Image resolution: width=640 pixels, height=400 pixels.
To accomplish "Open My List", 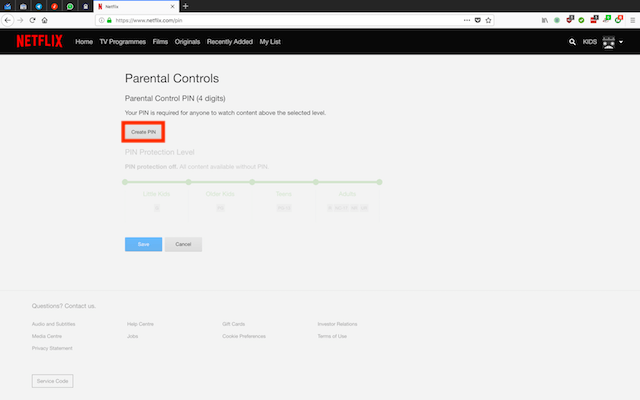I will click(270, 42).
